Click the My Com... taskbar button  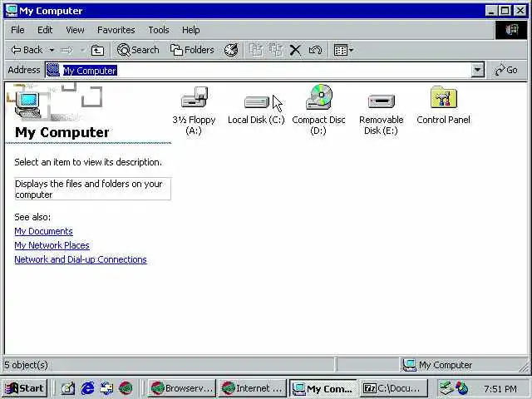click(x=323, y=388)
